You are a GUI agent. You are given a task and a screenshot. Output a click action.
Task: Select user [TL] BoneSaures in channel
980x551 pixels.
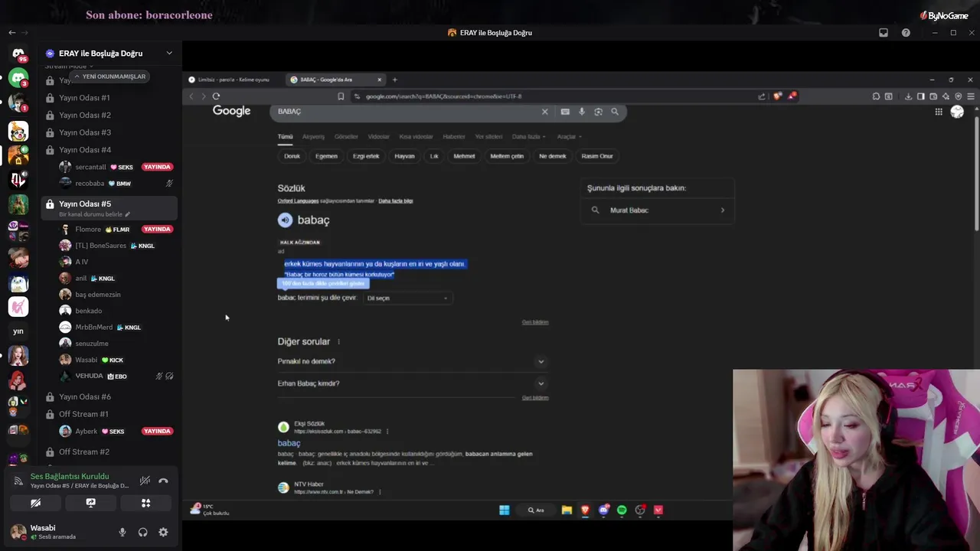click(100, 246)
